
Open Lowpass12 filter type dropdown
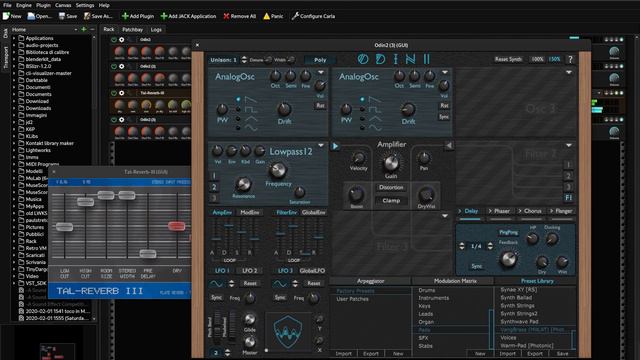[321, 145]
